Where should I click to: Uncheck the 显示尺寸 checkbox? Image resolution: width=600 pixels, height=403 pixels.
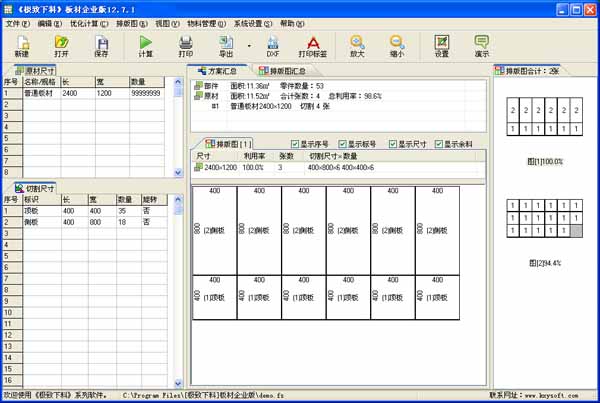[x=393, y=144]
